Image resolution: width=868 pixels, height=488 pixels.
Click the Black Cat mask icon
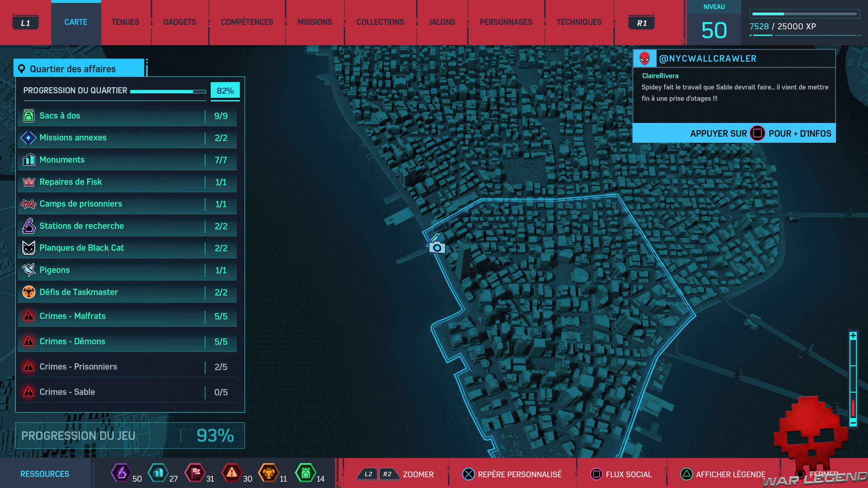[29, 248]
